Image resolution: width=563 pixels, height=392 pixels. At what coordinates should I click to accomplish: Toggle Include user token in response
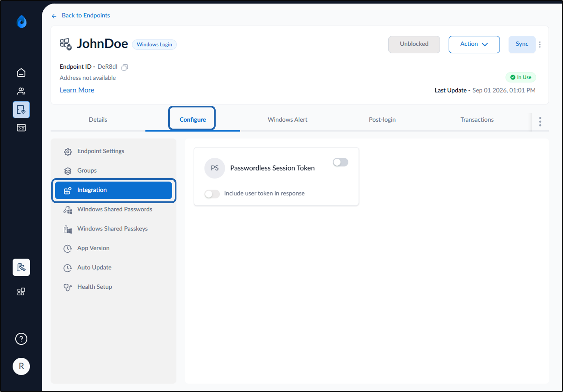[212, 194]
